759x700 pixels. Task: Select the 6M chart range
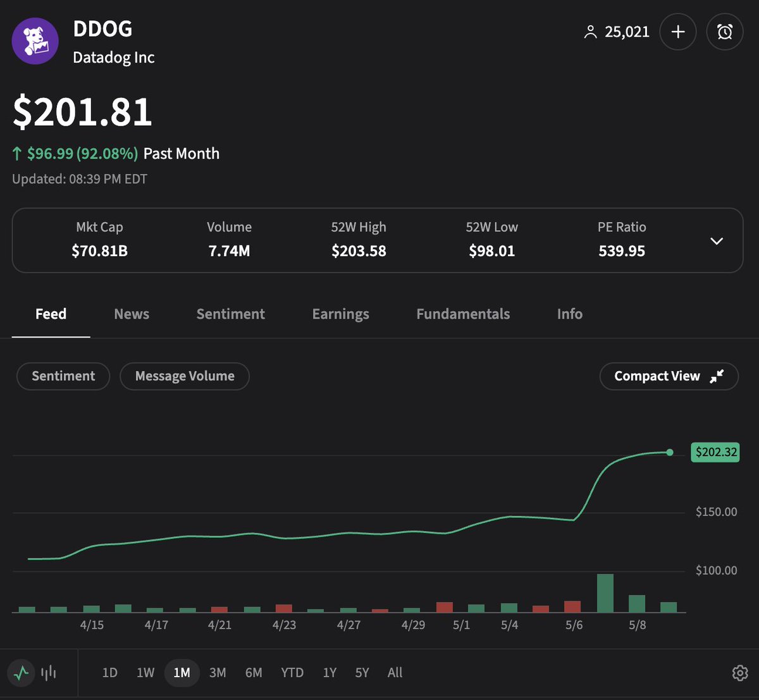click(254, 673)
